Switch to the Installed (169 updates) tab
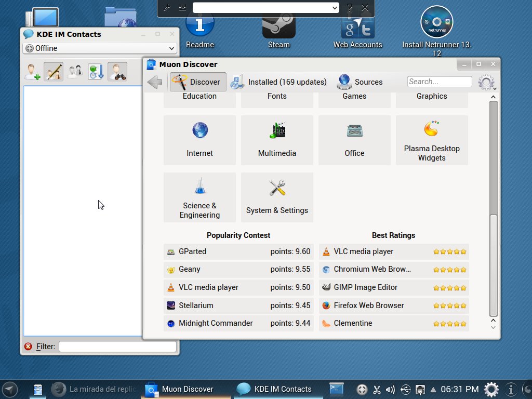The width and height of the screenshot is (532, 399). tap(279, 82)
